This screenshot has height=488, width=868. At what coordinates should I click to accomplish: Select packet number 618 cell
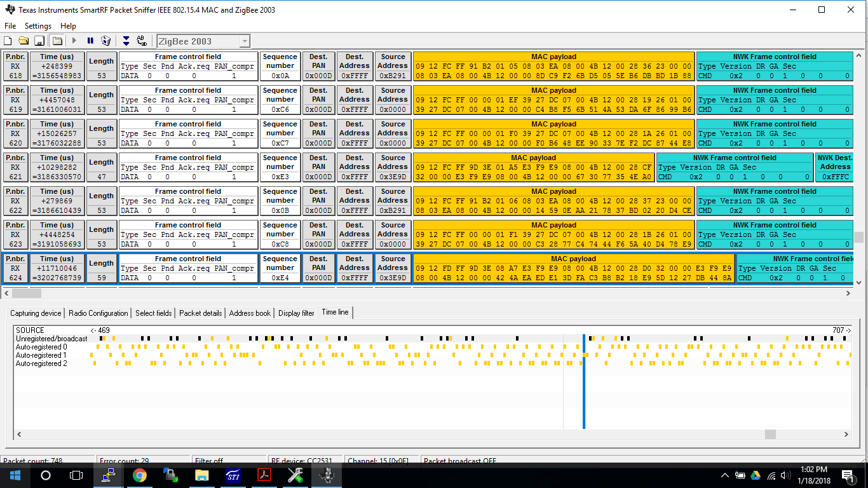tap(16, 66)
